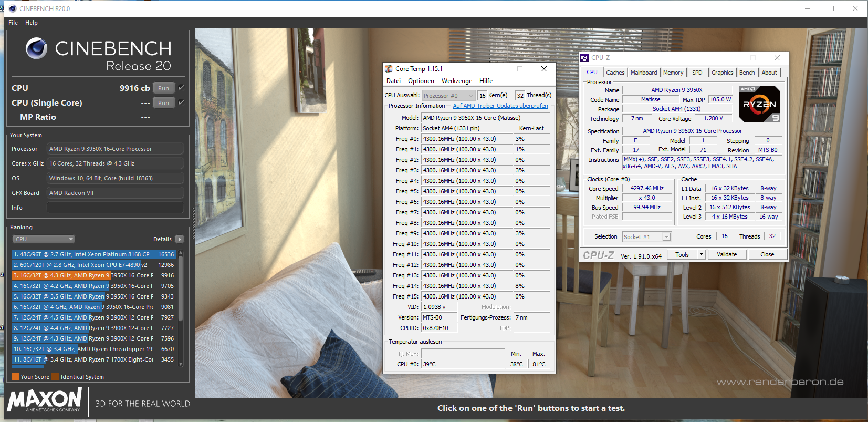Click the CPUID 0x870F10 field
The width and height of the screenshot is (868, 422).
tap(439, 328)
